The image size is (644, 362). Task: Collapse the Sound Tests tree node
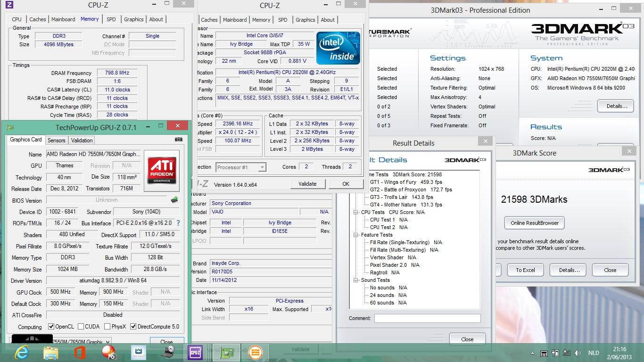[356, 280]
